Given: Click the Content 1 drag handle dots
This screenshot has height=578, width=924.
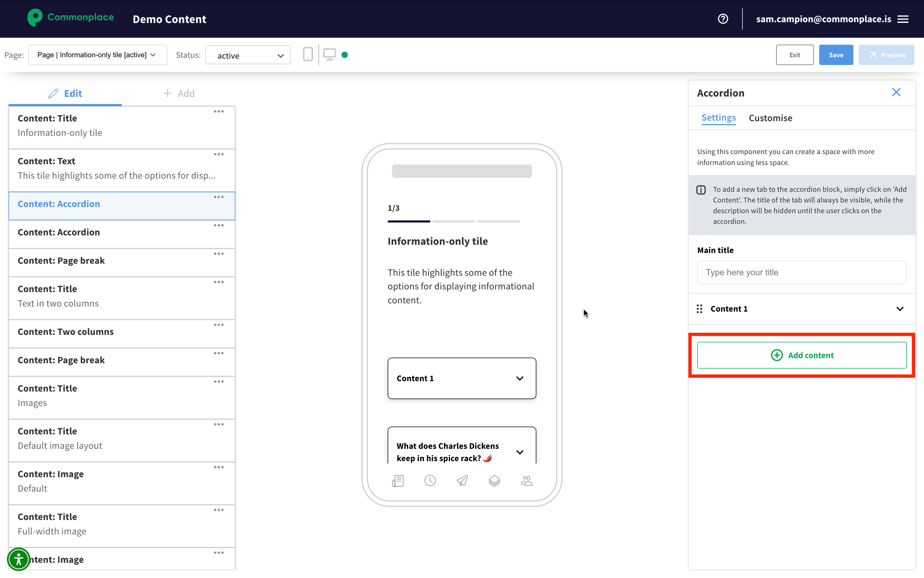Looking at the screenshot, I should (699, 308).
